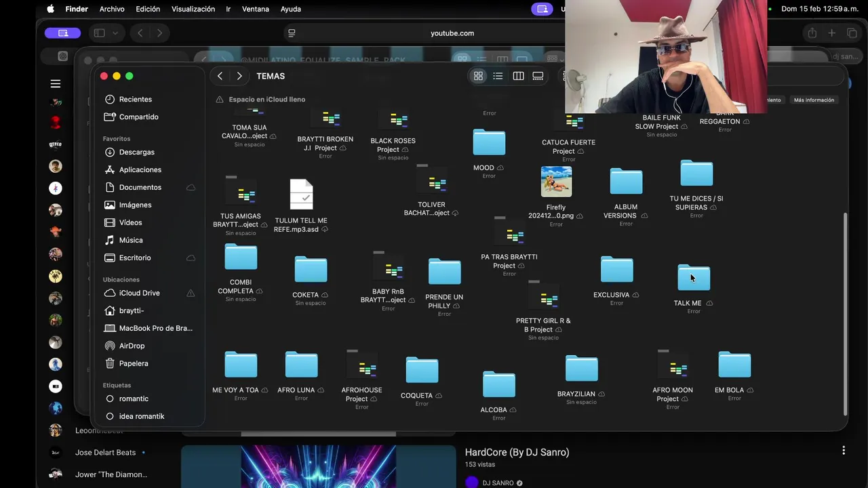Open the COKETA folder
This screenshot has height=488, width=868.
coord(311,269)
